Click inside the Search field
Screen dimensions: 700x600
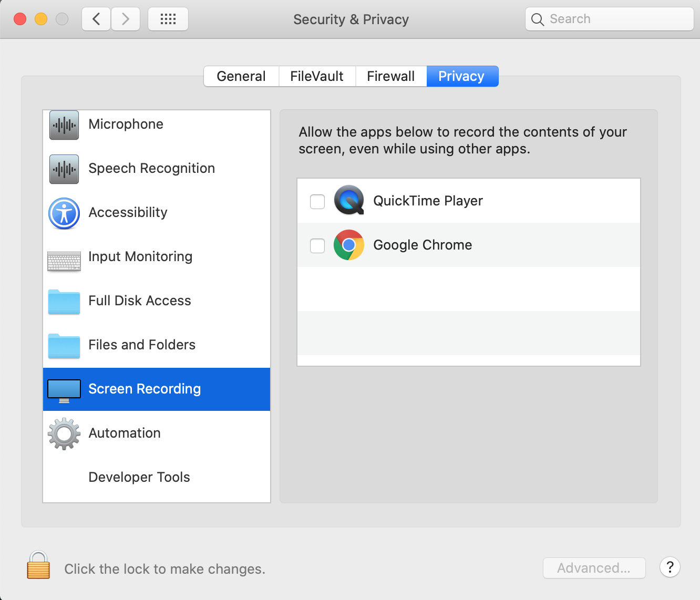[609, 19]
